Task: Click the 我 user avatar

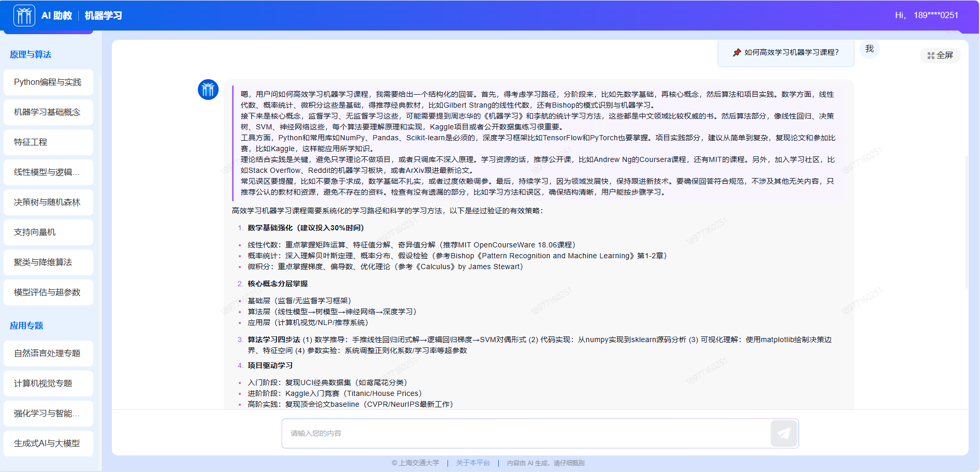Action: click(x=869, y=49)
